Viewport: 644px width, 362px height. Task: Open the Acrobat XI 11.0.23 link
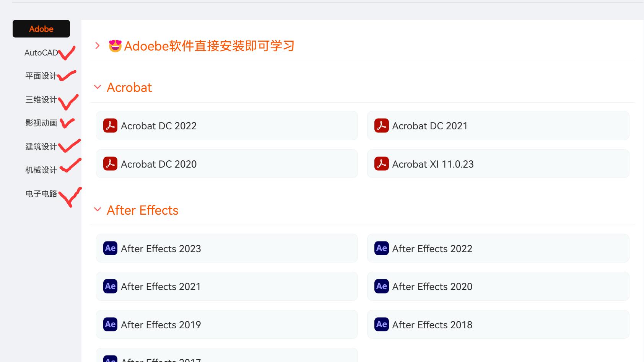[x=498, y=164]
